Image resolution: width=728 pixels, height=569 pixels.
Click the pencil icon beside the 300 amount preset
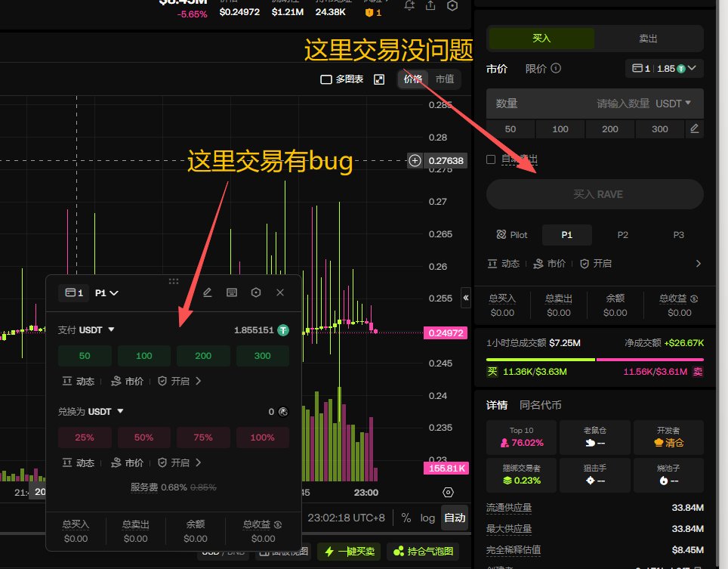point(695,129)
